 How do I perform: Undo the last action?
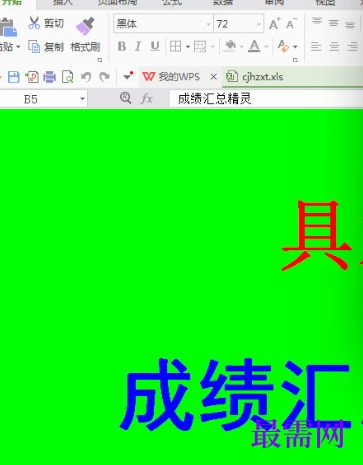[x=86, y=77]
